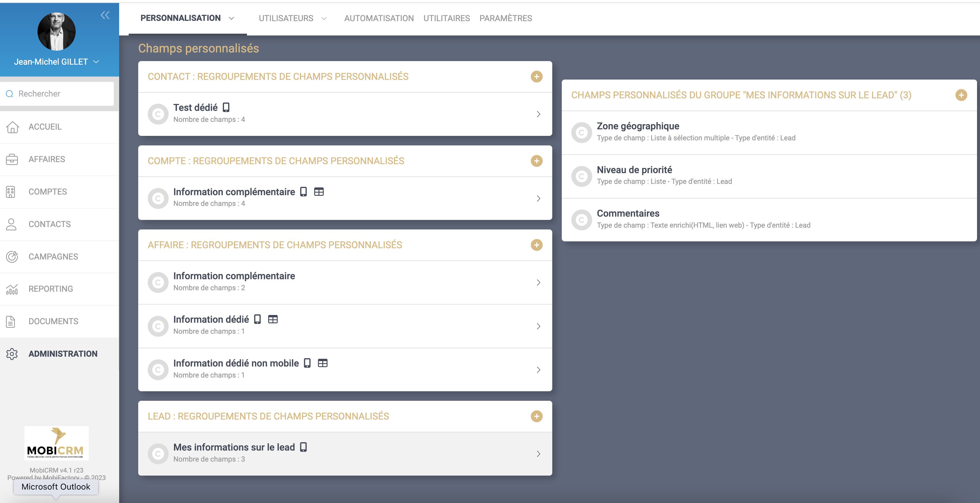Open Test dédié group via chevron

coord(538,114)
